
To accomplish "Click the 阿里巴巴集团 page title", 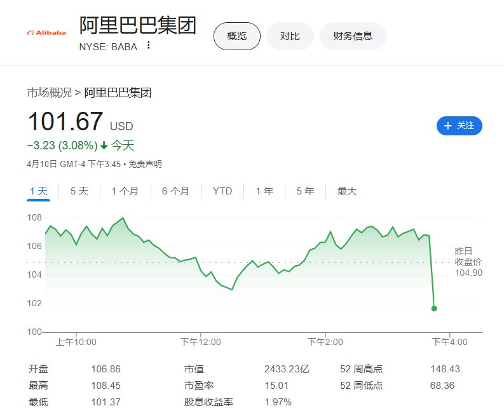I will [x=138, y=25].
